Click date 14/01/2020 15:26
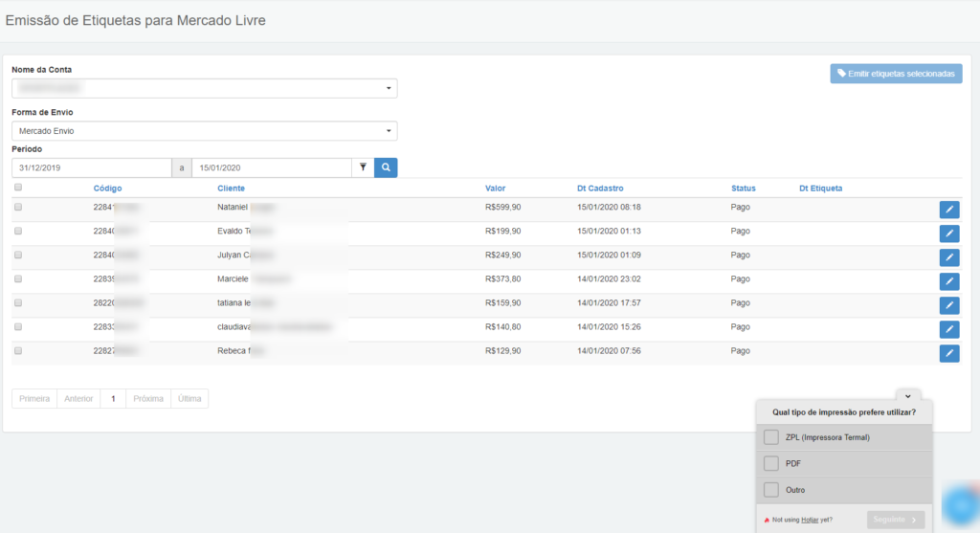The width and height of the screenshot is (980, 533). [x=609, y=327]
